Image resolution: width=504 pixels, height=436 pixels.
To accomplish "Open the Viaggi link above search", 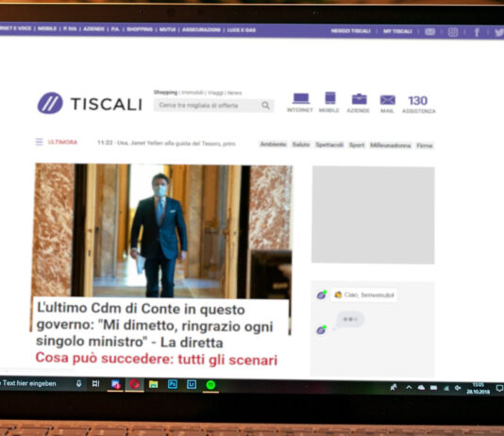I will 215,92.
